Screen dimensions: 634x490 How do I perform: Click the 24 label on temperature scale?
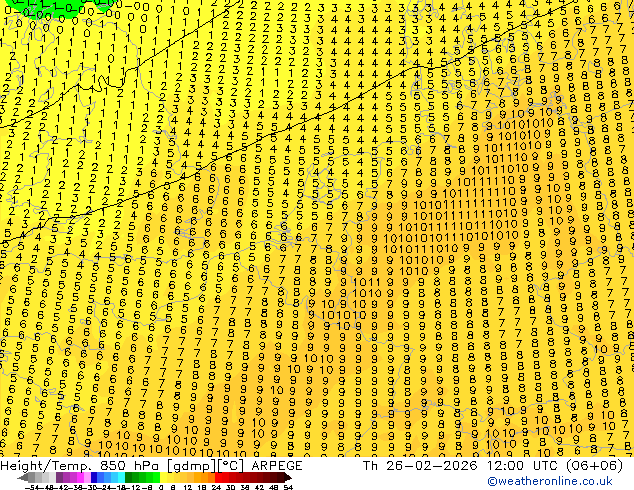(x=216, y=488)
